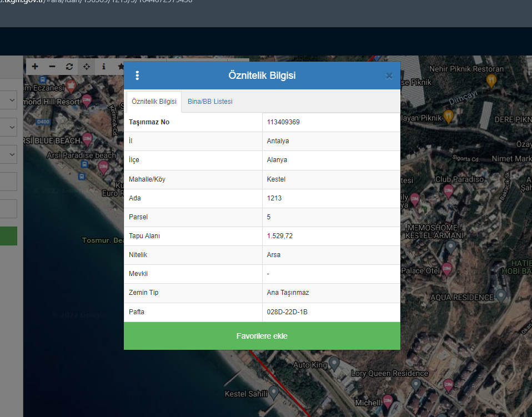Click the Taşınmaz No row label
This screenshot has width=532, height=417.
coord(149,122)
